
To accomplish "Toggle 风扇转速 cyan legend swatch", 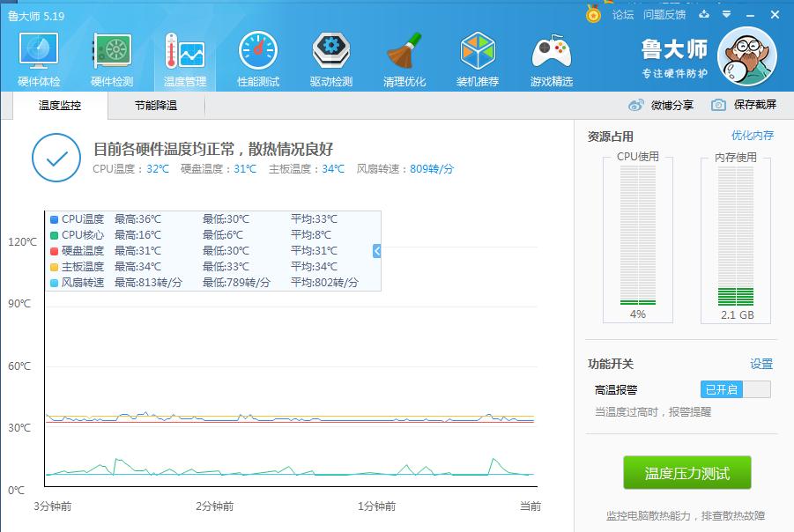I will tap(54, 283).
